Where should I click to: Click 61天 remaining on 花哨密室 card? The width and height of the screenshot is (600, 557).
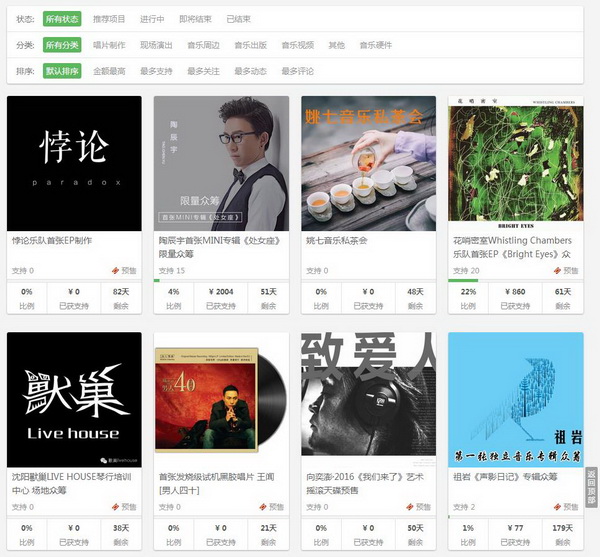click(562, 292)
